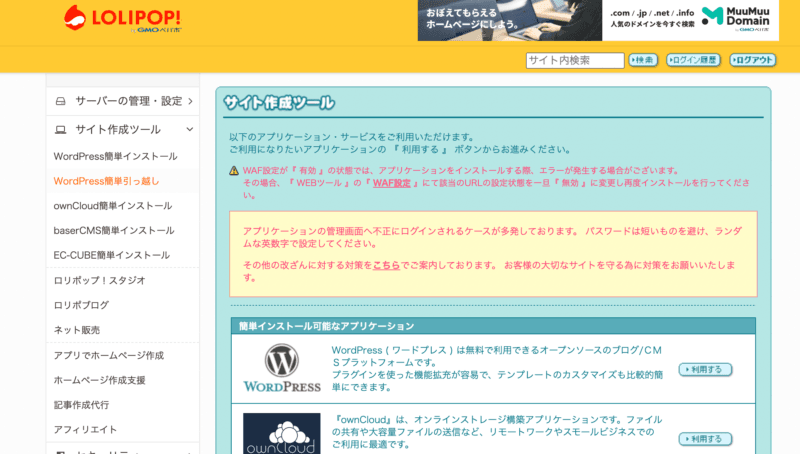Screen dimensions: 800x454
Task: Focus the サイト内検索 search field
Action: (574, 60)
